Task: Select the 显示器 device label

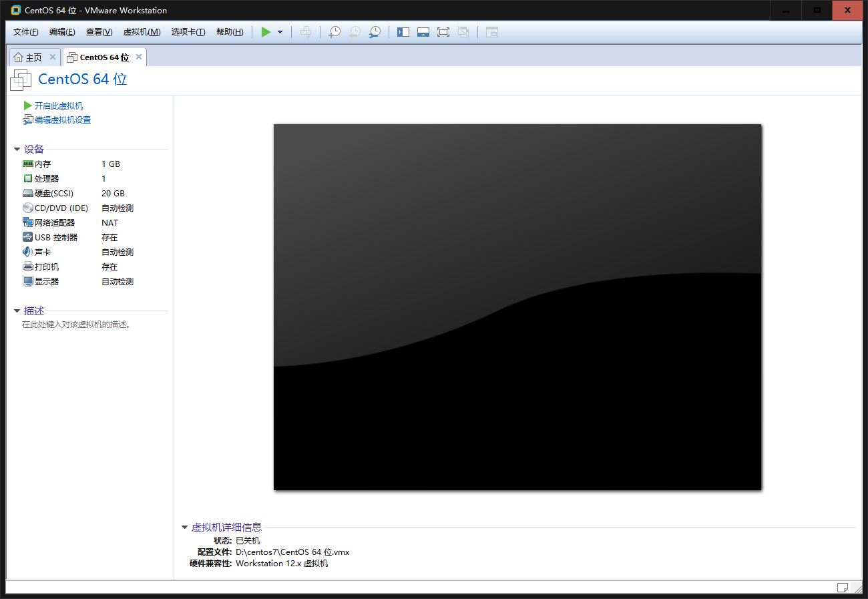Action: click(47, 281)
